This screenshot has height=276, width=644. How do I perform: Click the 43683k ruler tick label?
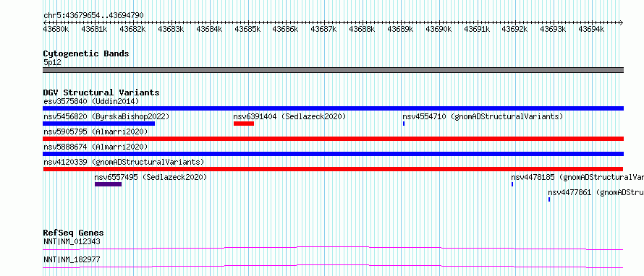(x=171, y=29)
